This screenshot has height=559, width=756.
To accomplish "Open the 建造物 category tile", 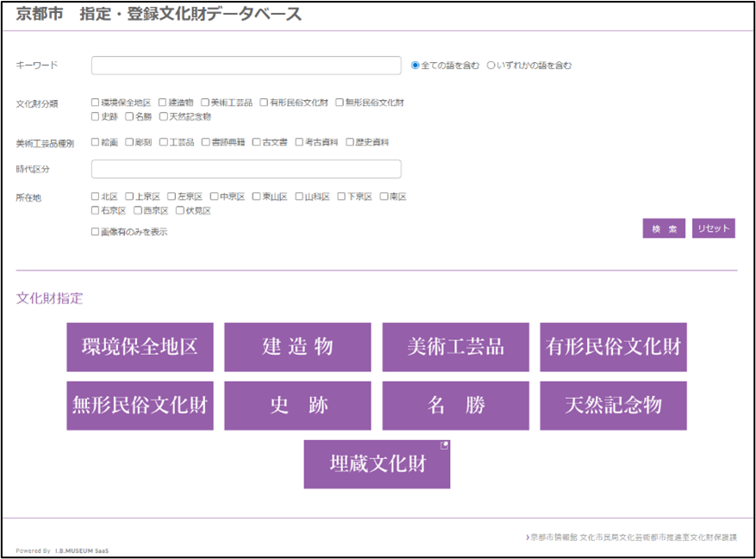I will tap(297, 347).
